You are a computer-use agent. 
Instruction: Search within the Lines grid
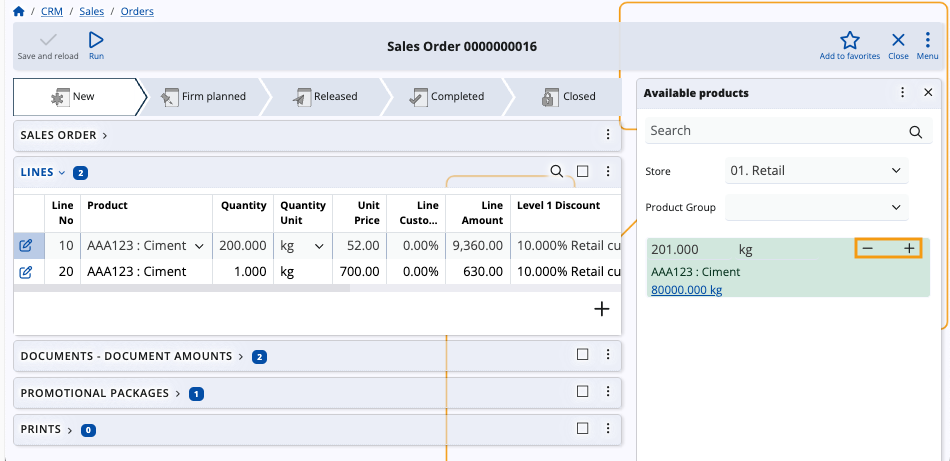point(556,171)
